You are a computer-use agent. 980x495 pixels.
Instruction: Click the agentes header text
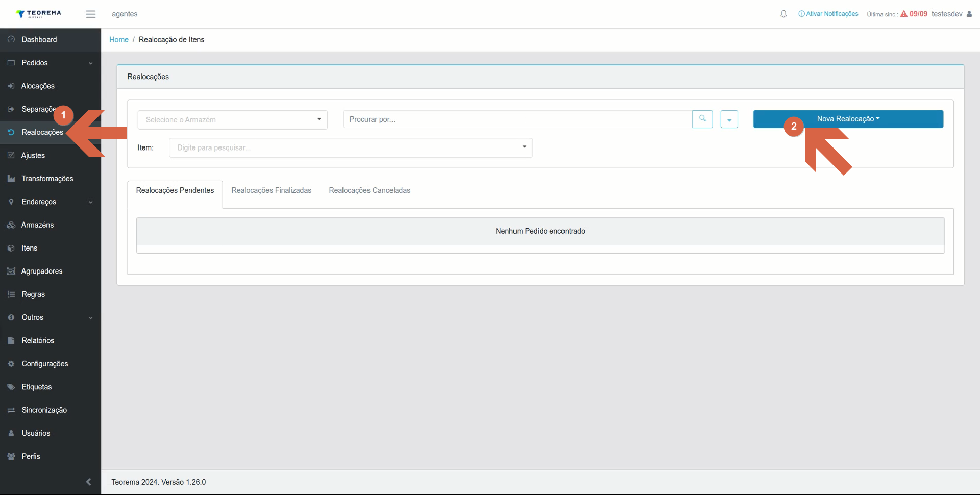(125, 14)
